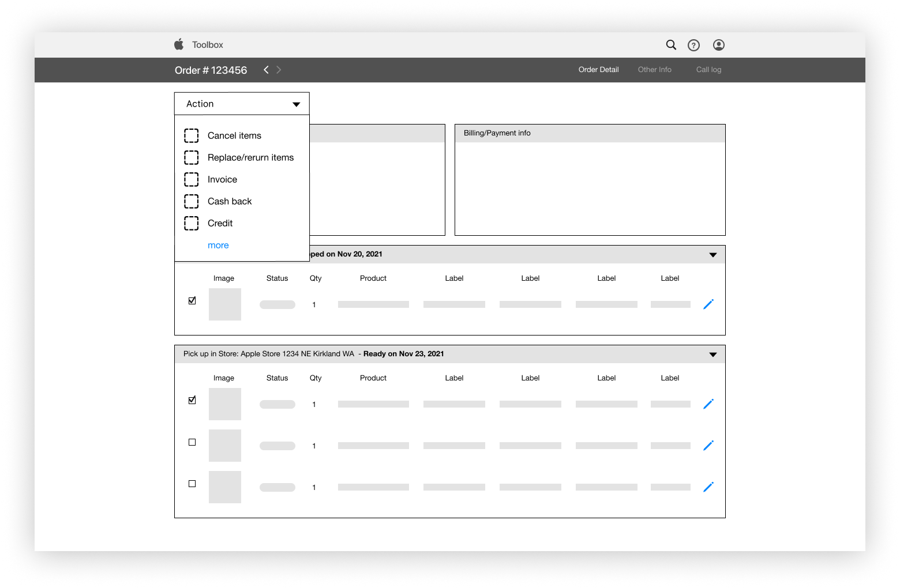Screen dimensions: 900x588
Task: Click the Nov 20 item status pill
Action: point(277,304)
